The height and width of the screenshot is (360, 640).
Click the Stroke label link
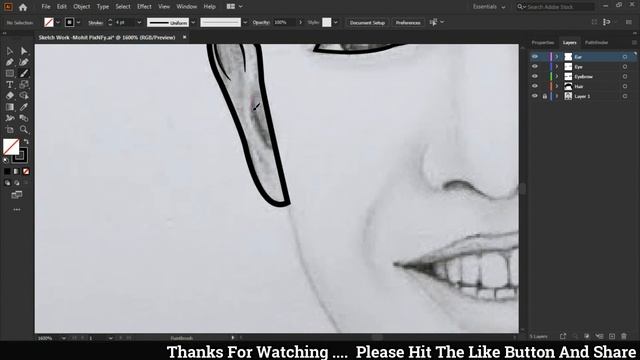click(x=96, y=22)
